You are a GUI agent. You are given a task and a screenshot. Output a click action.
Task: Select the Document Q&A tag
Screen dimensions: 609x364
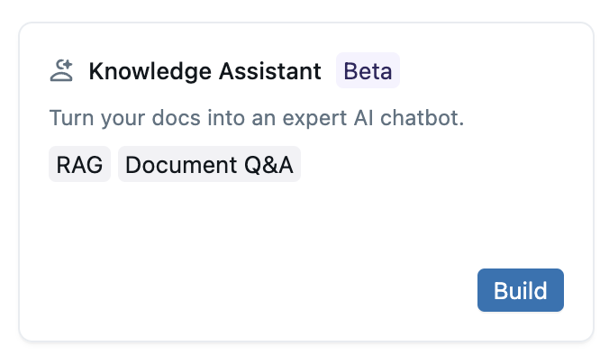(209, 165)
